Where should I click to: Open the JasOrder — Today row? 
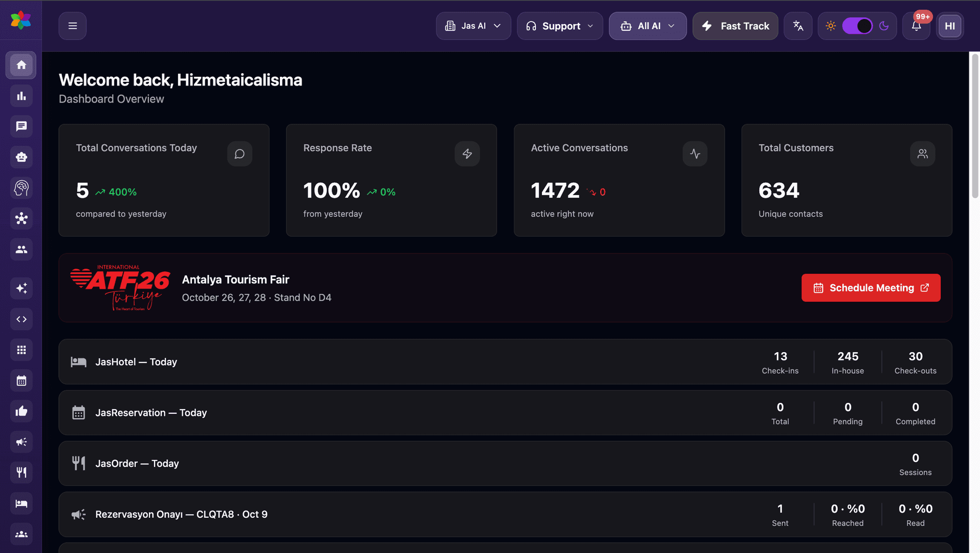click(x=505, y=463)
